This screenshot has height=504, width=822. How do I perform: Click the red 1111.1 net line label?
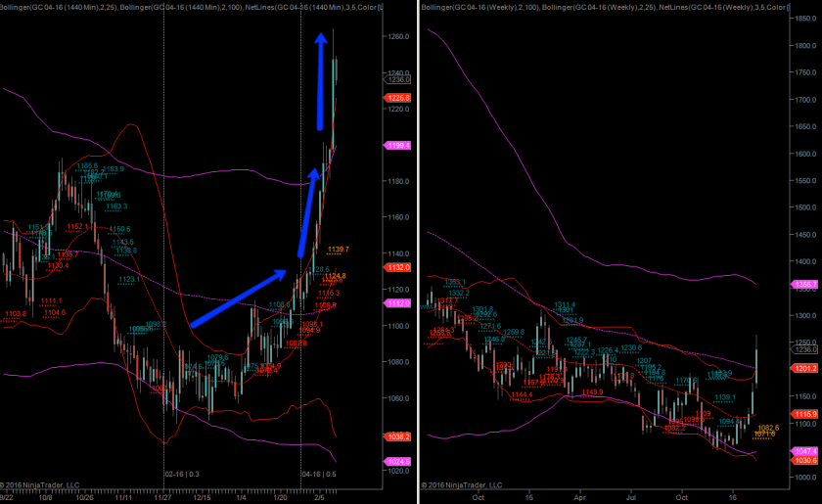point(51,301)
